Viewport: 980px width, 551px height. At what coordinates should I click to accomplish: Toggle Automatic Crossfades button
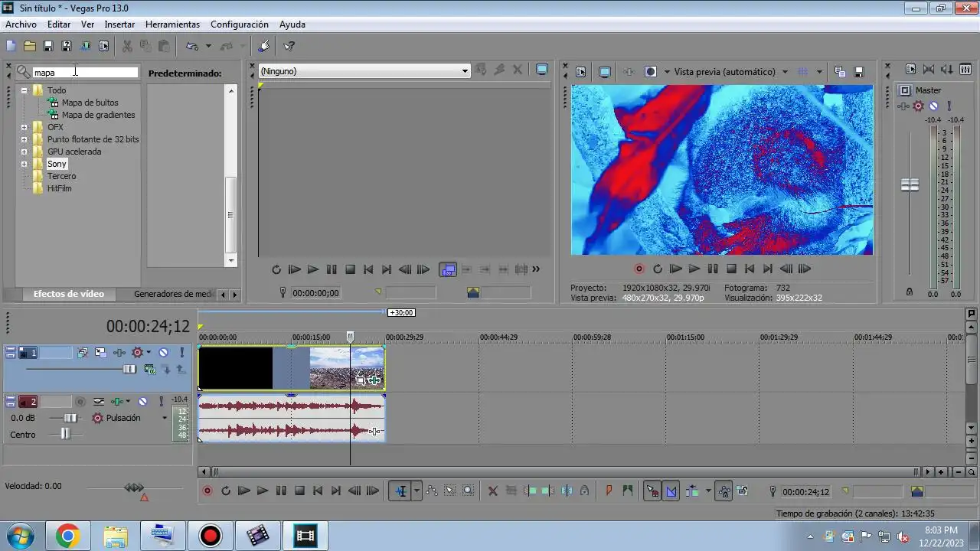[x=671, y=491]
